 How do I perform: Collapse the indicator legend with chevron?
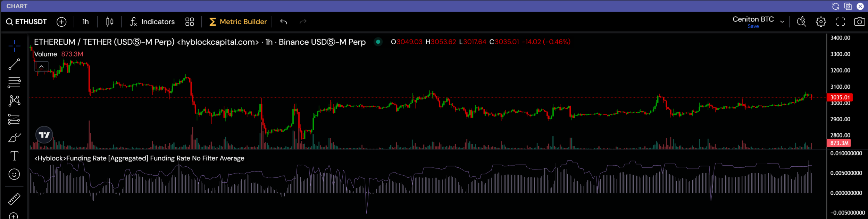pyautogui.click(x=41, y=66)
